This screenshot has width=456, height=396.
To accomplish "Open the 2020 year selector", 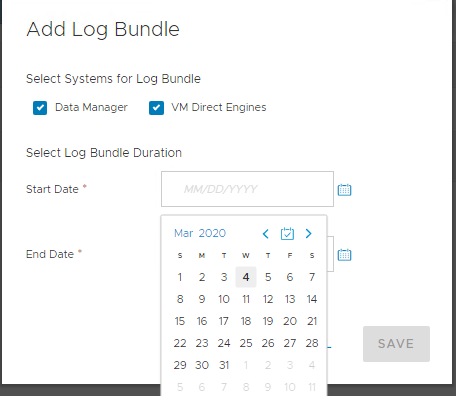I will tap(212, 233).
